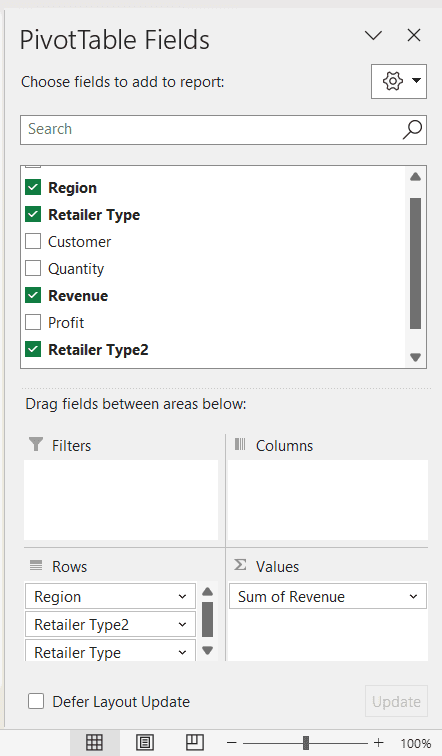442x756 pixels.
Task: Open the Tools gear settings menu
Action: (399, 81)
